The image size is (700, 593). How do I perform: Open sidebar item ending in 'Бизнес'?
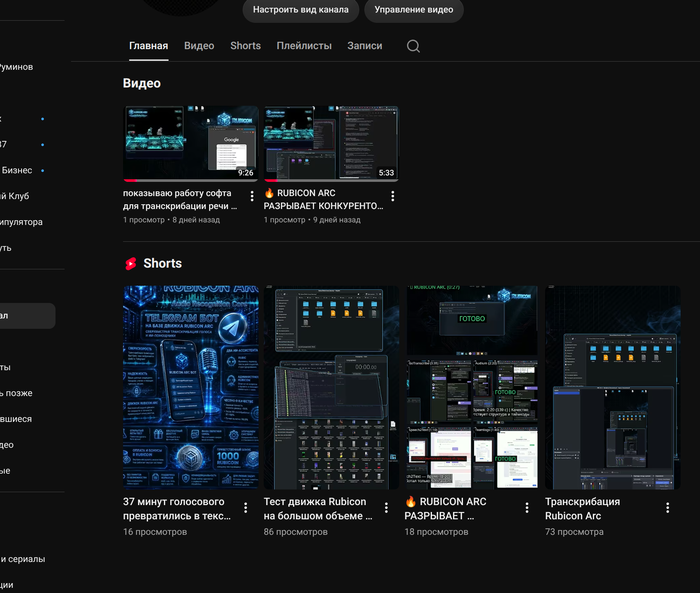pyautogui.click(x=16, y=170)
